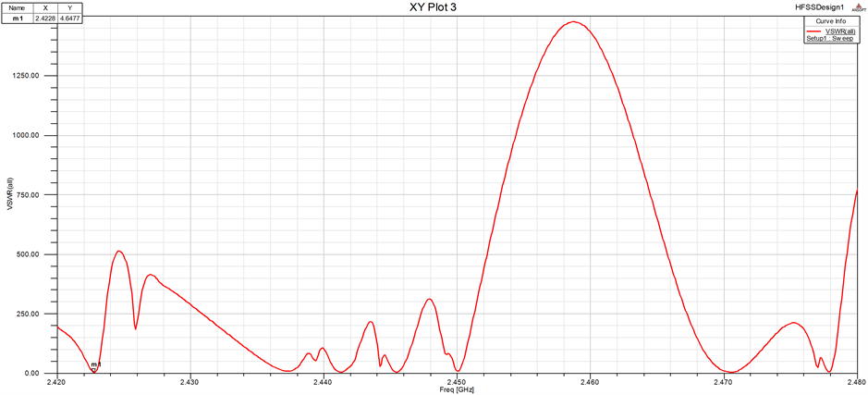The image size is (868, 395).
Task: Select the Curve Info legend header
Action: 830,21
